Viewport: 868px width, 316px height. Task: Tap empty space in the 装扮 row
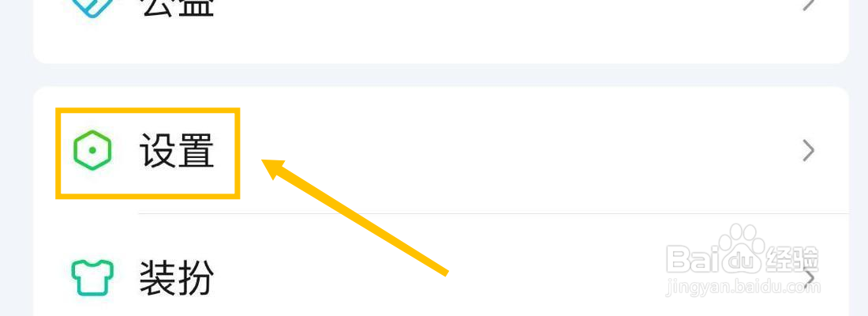[443, 277]
